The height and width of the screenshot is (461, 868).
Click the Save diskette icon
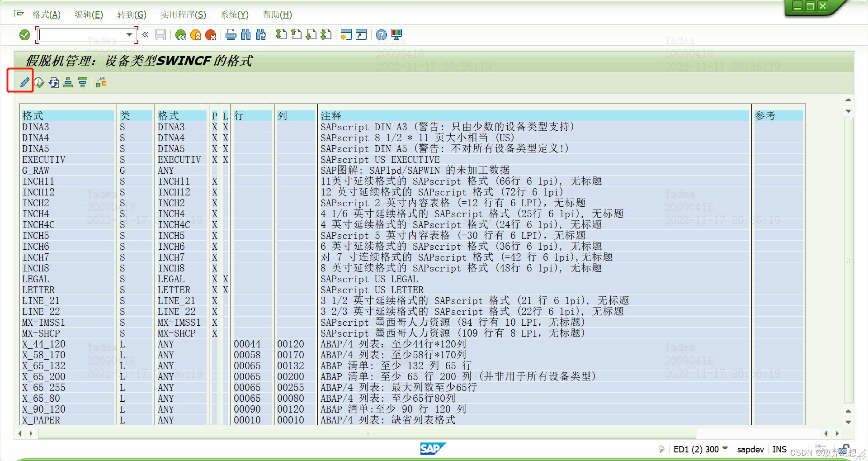pyautogui.click(x=160, y=35)
